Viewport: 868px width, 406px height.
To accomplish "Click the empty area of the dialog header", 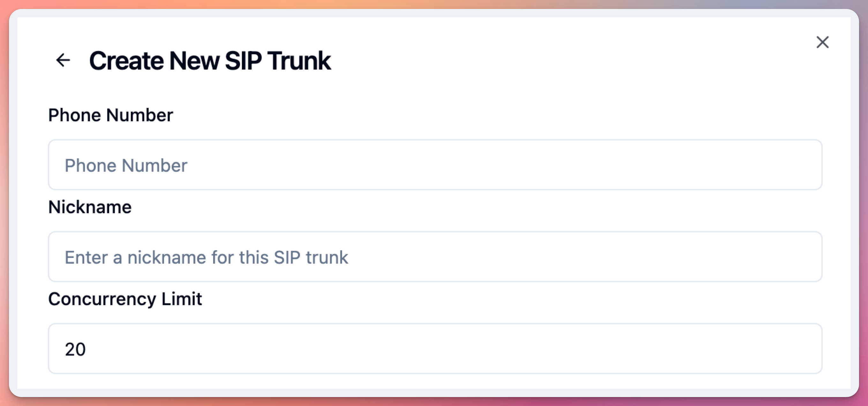I will click(x=539, y=61).
